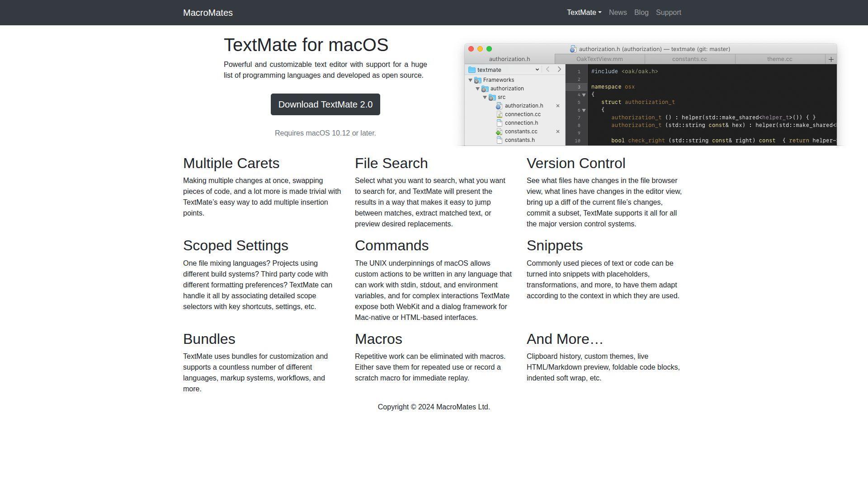
Task: Select the connection.cc file icon
Action: click(500, 114)
